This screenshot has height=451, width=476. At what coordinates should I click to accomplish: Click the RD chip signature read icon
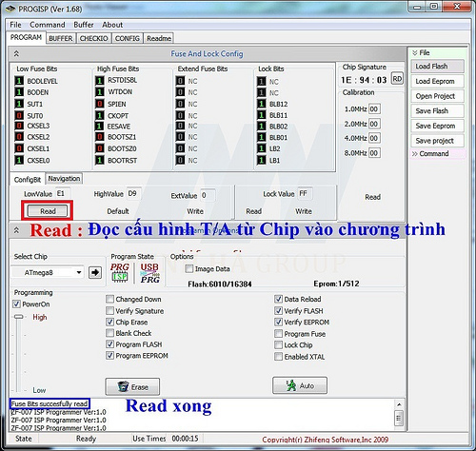[x=397, y=79]
